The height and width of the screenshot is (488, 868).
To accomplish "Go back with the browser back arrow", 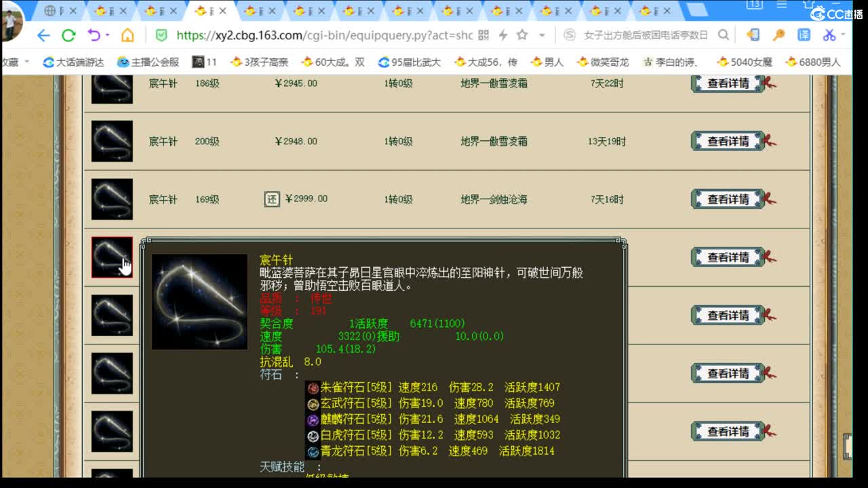I will pyautogui.click(x=43, y=35).
